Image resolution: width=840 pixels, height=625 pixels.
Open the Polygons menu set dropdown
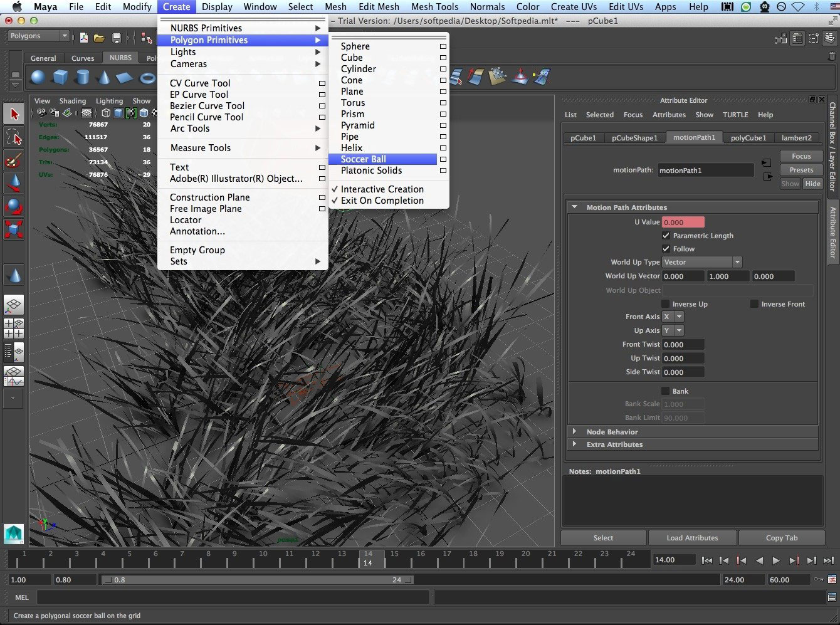click(38, 36)
